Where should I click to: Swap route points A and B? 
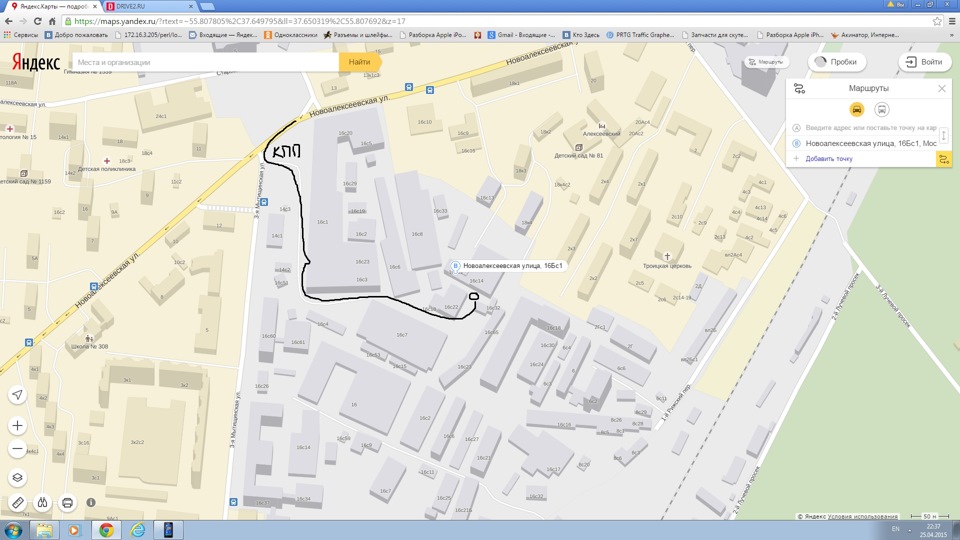pos(943,135)
